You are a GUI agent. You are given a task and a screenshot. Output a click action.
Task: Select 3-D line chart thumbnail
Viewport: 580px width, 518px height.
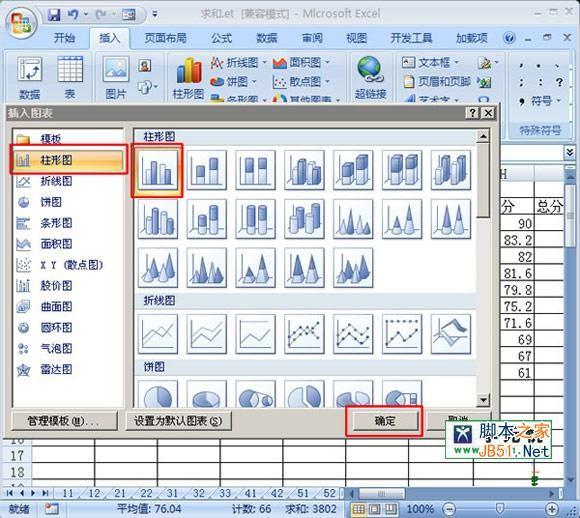pos(451,334)
